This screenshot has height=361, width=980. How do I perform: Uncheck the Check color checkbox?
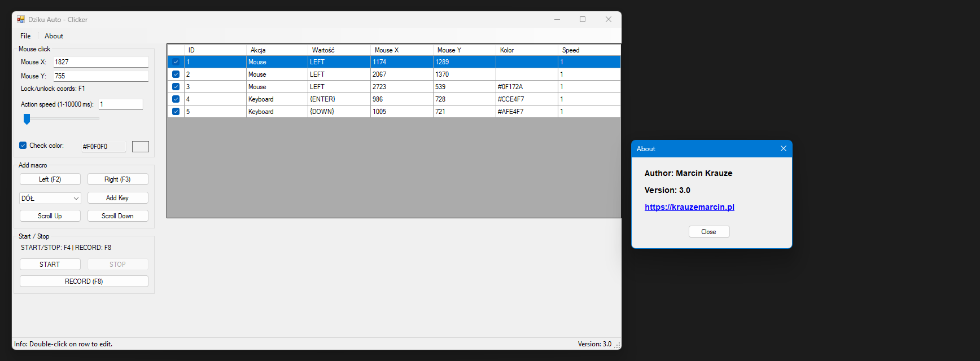(x=23, y=146)
